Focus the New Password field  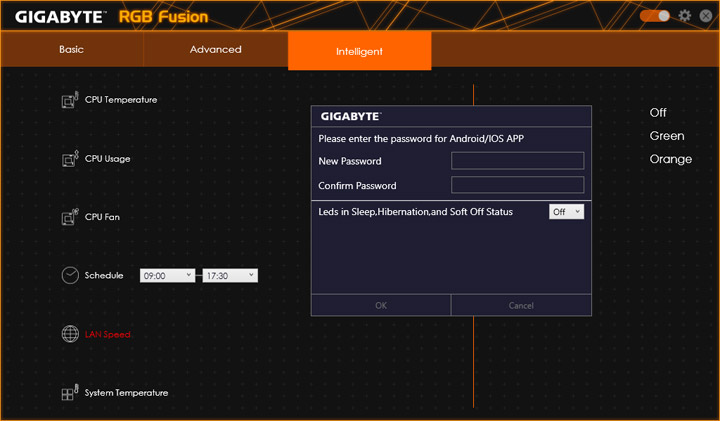point(518,161)
